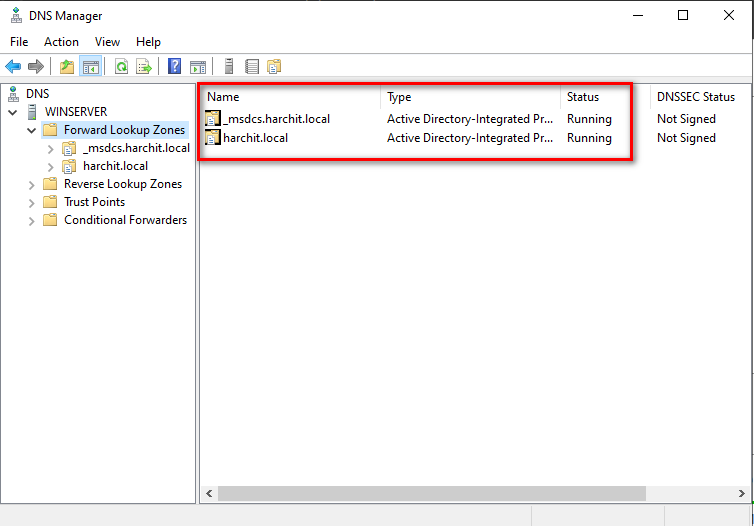Select Trust Points in the tree
754x526 pixels.
[95, 202]
